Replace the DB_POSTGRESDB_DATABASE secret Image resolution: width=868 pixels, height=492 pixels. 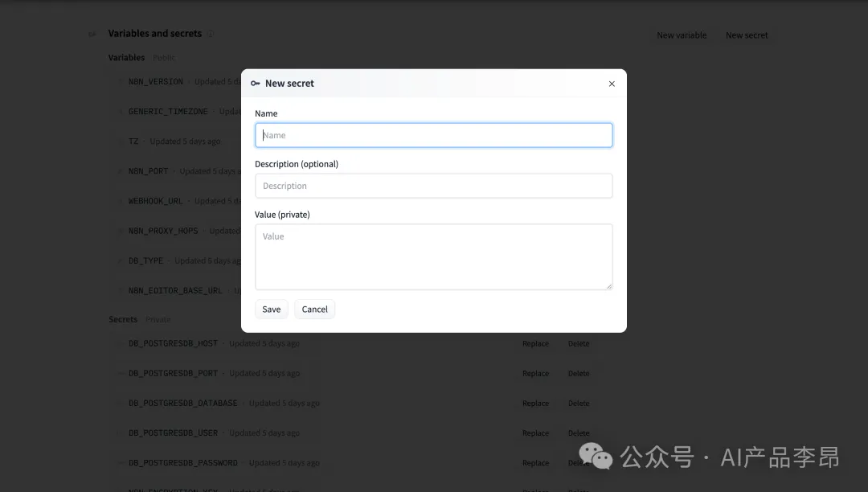click(535, 404)
